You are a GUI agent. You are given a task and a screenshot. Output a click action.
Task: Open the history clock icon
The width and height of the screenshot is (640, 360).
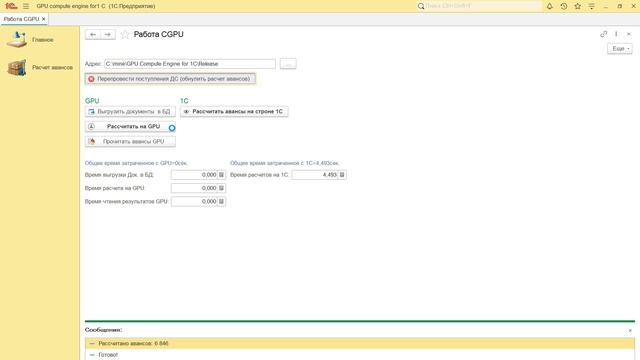(564, 6)
